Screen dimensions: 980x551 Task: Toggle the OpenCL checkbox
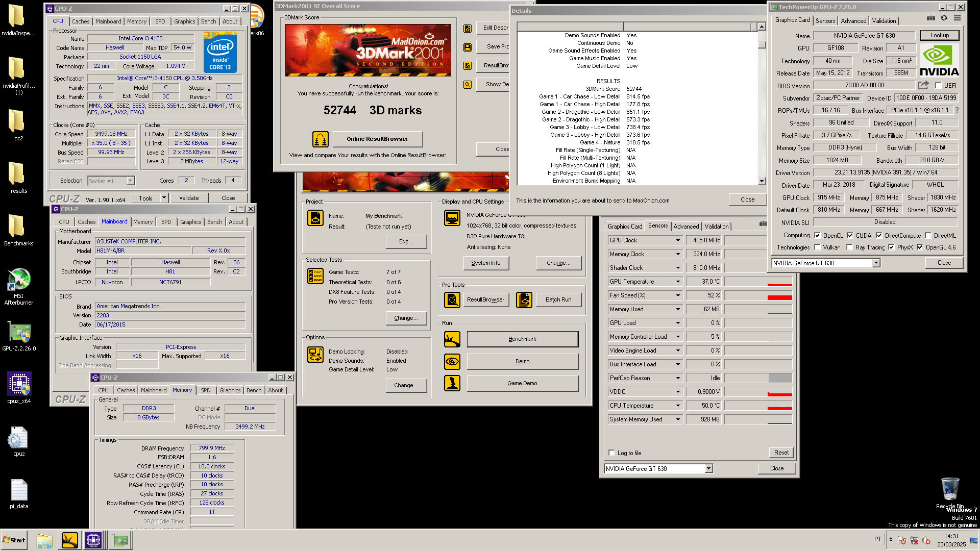point(817,236)
